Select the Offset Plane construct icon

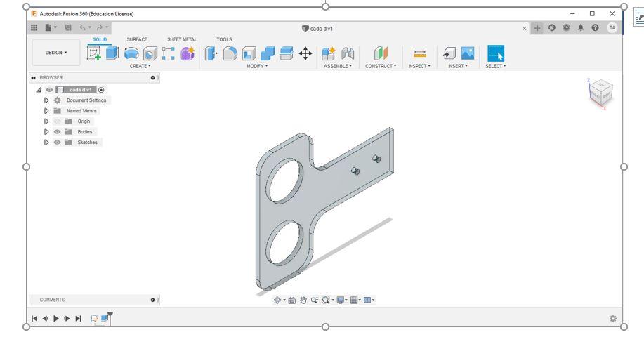(381, 53)
